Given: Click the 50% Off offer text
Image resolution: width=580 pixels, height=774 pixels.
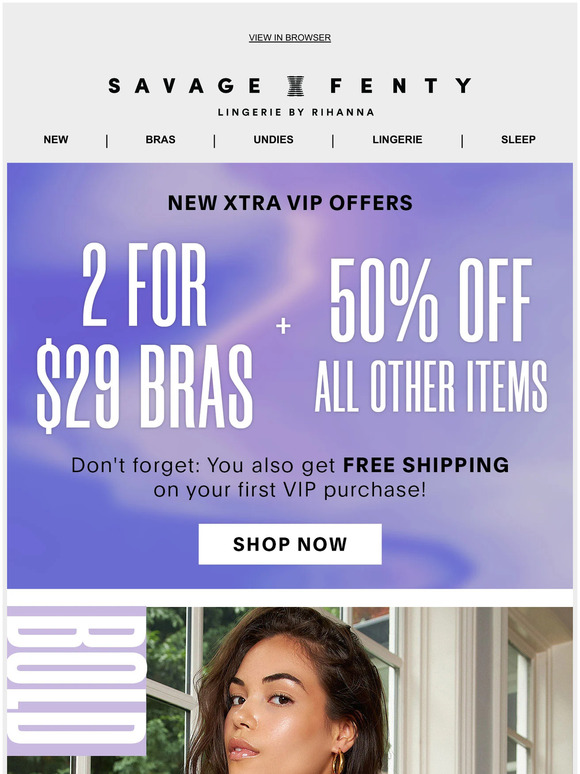Looking at the screenshot, I should point(431,300).
